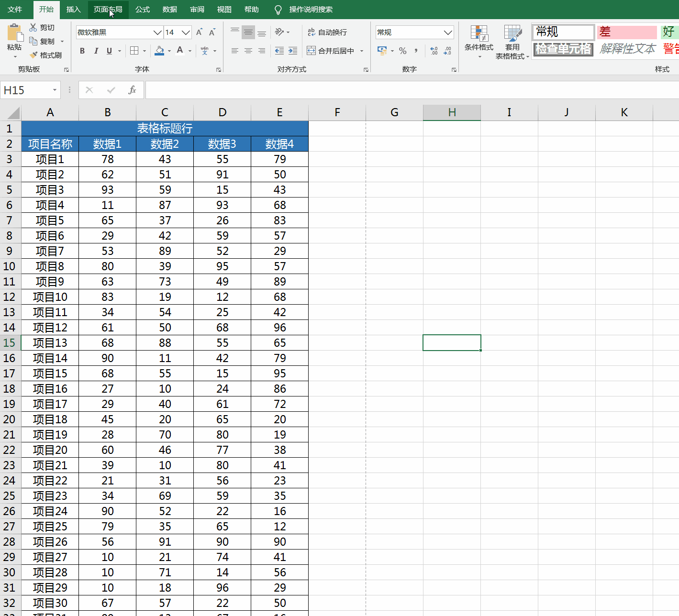Expand the alignment group dialog launcher
Viewport: 679px width, 616px height.
pyautogui.click(x=366, y=70)
